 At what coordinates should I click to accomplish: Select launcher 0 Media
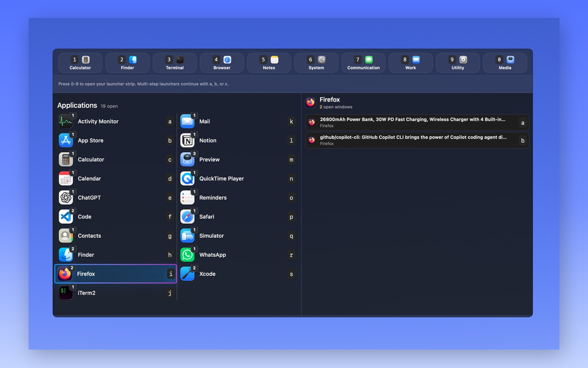click(x=505, y=63)
